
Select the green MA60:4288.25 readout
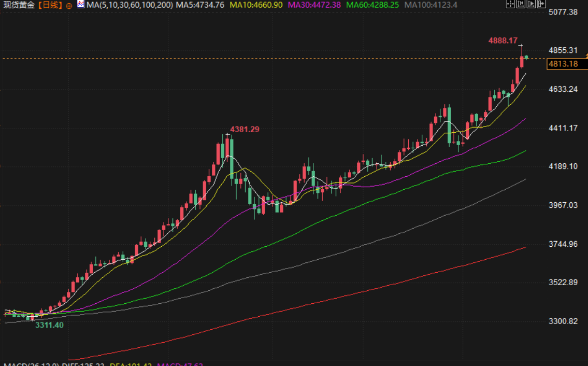372,5
